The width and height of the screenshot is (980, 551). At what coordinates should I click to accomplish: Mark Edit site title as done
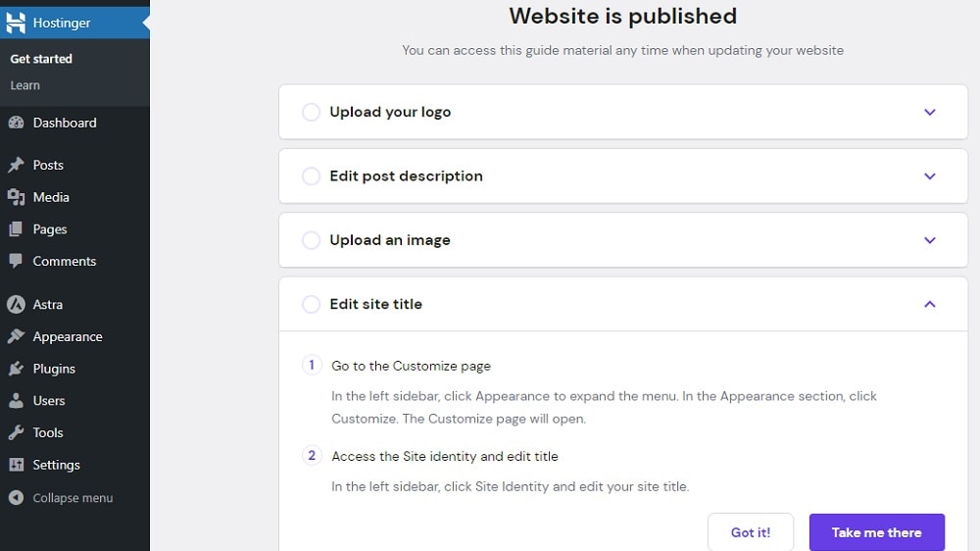point(312,304)
